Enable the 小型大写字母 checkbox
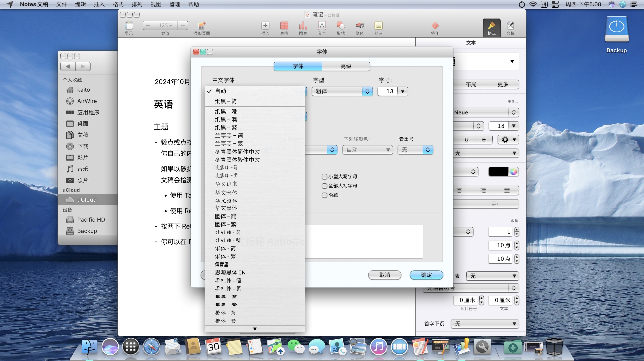The height and width of the screenshot is (361, 644). tap(324, 177)
